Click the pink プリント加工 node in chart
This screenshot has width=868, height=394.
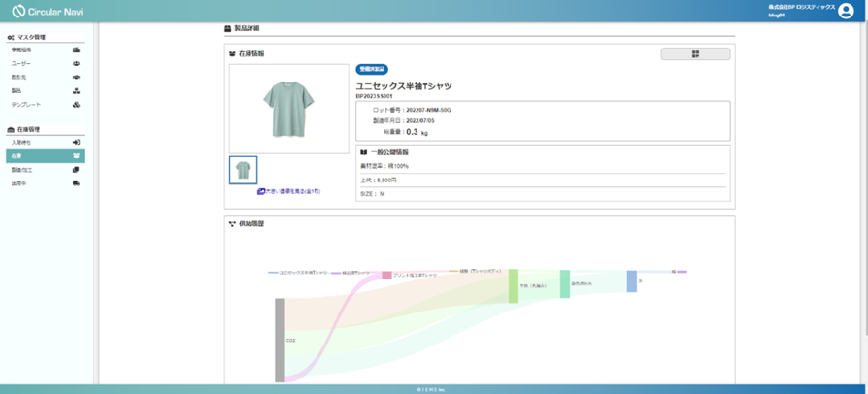pyautogui.click(x=386, y=276)
